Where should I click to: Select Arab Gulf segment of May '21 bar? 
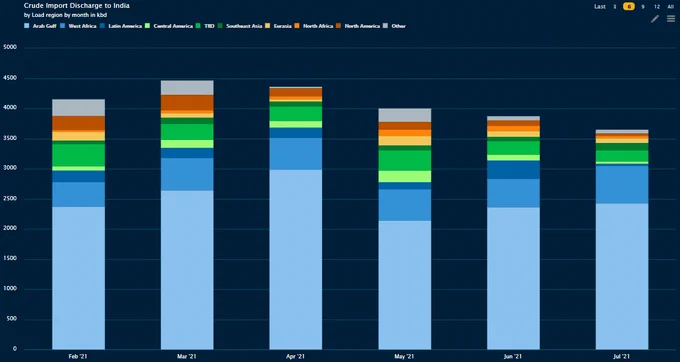pyautogui.click(x=405, y=285)
